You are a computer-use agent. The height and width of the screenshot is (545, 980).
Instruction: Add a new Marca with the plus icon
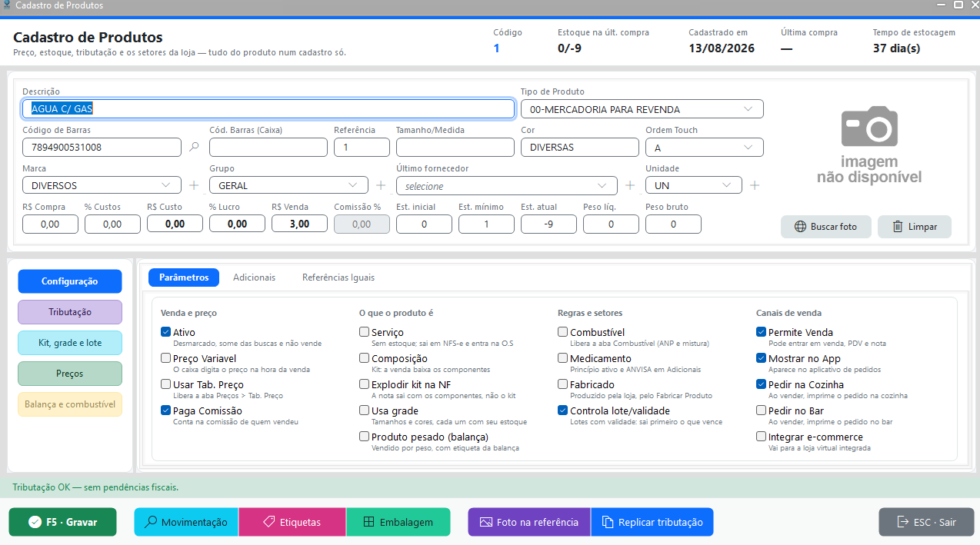[194, 185]
